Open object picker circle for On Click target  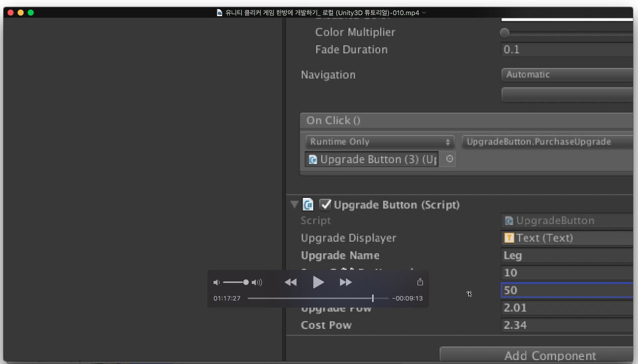[x=450, y=159]
